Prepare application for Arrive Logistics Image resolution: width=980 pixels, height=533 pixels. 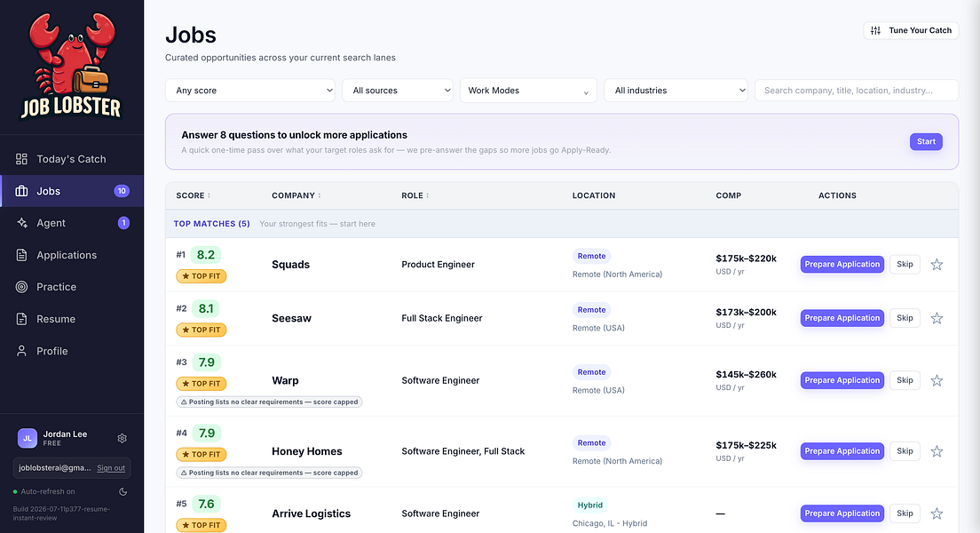(x=842, y=513)
